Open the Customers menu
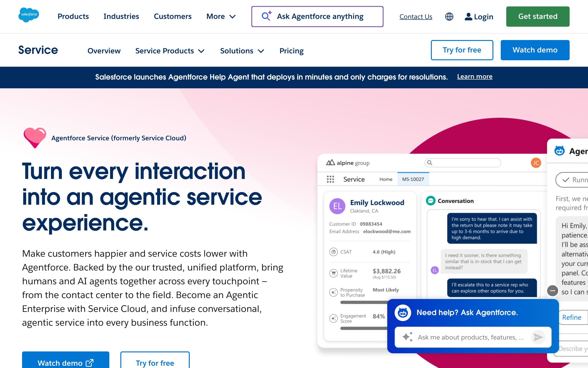588x368 pixels. point(172,16)
